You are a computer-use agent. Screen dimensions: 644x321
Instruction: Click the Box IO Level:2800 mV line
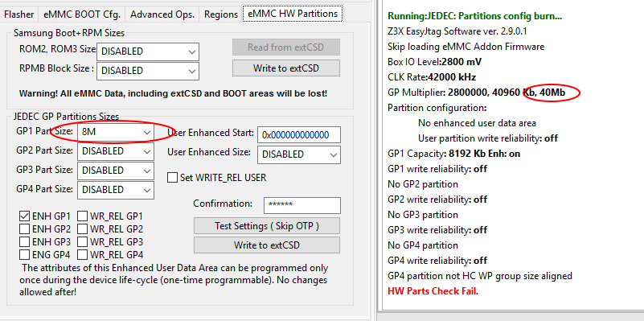(434, 62)
